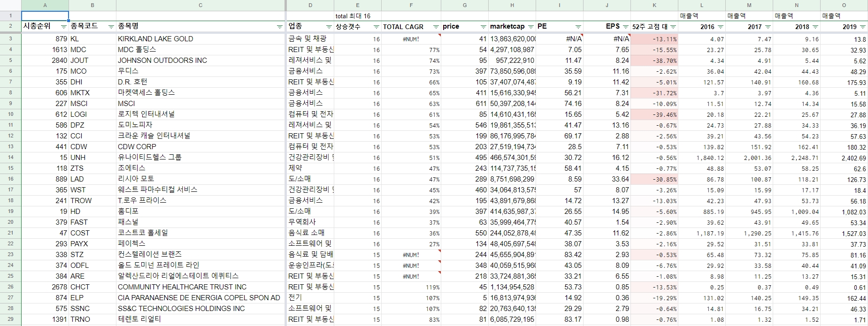Image resolution: width=868 pixels, height=326 pixels.
Task: Select ticker cell TRNO
Action: [x=92, y=319]
